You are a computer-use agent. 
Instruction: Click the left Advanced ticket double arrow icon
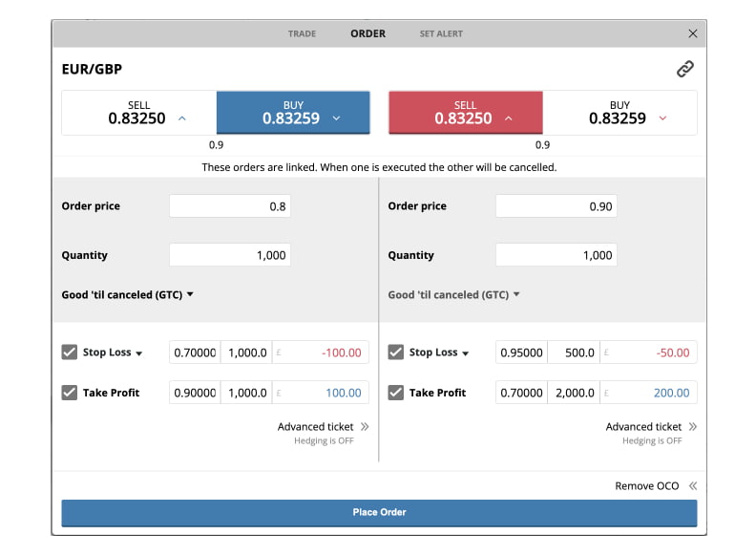365,427
